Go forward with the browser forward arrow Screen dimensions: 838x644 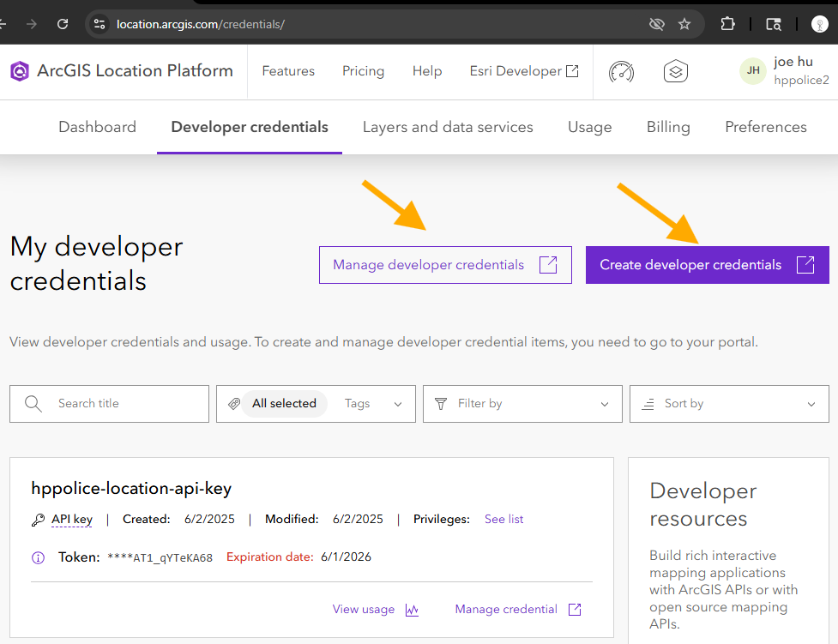(x=32, y=24)
